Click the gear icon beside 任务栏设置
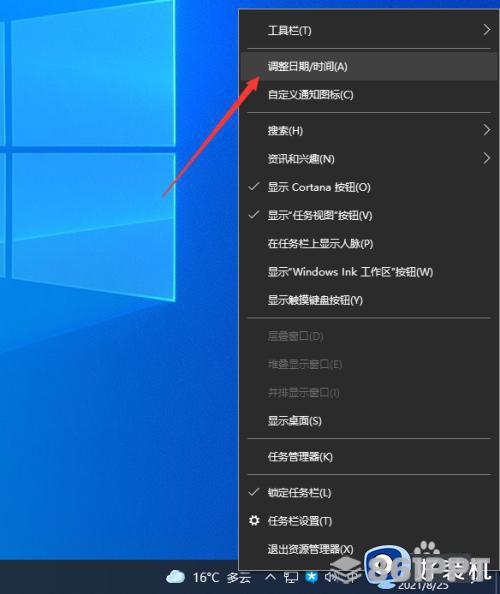 coord(254,521)
